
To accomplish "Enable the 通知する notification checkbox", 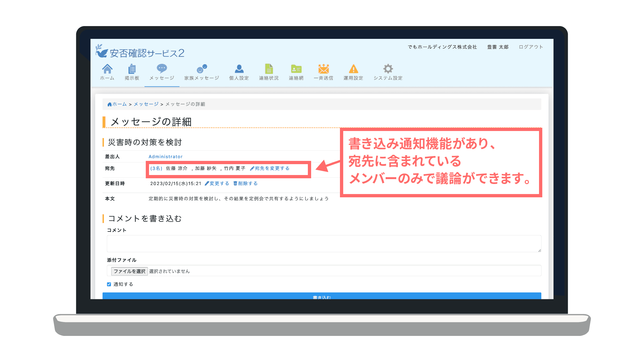I will (109, 284).
